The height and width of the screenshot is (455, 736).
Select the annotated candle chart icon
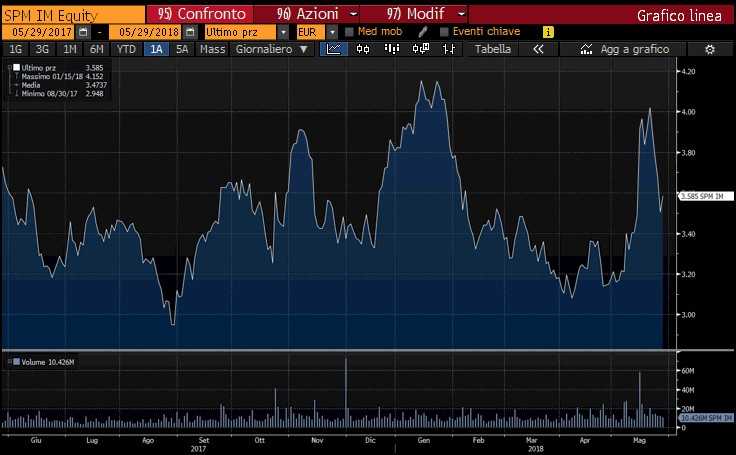[x=421, y=49]
